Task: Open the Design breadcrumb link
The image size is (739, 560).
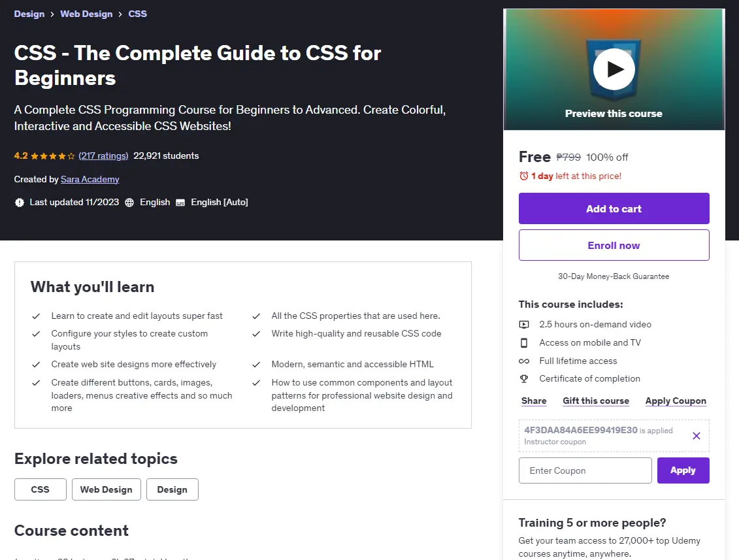Action: 29,14
